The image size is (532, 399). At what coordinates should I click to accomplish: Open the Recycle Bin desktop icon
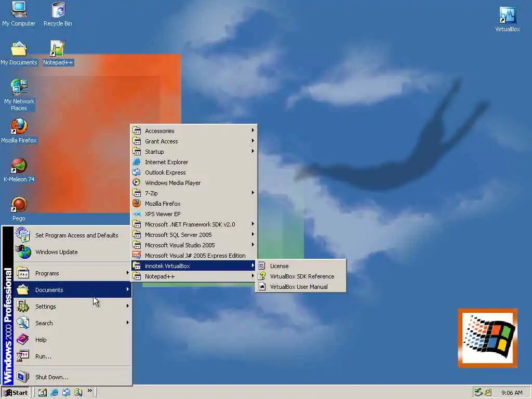tap(58, 14)
